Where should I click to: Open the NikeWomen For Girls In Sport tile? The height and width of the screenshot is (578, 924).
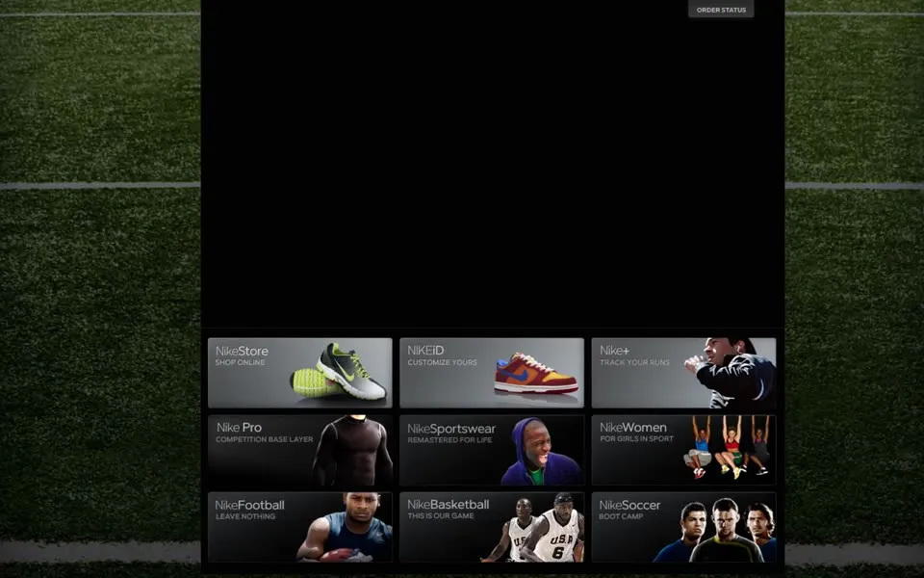pyautogui.click(x=683, y=450)
